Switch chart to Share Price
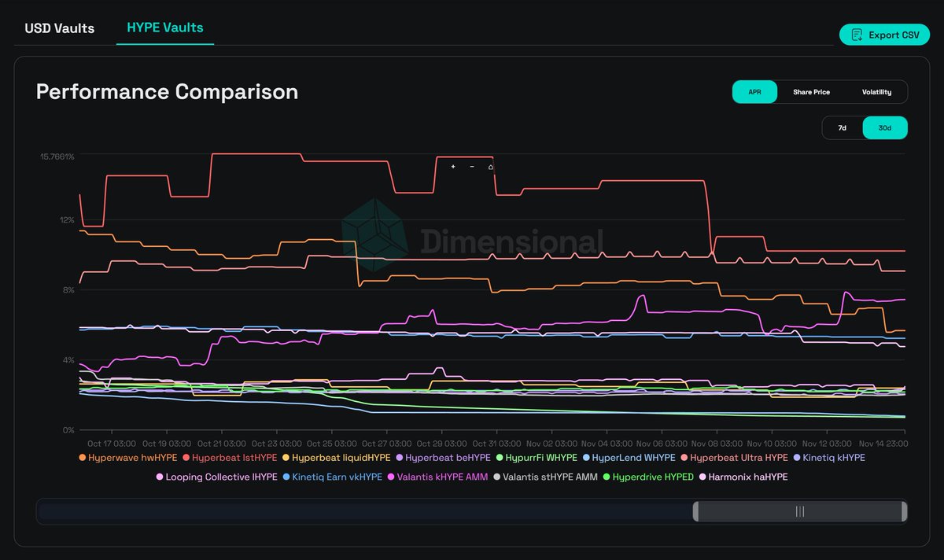 (811, 92)
